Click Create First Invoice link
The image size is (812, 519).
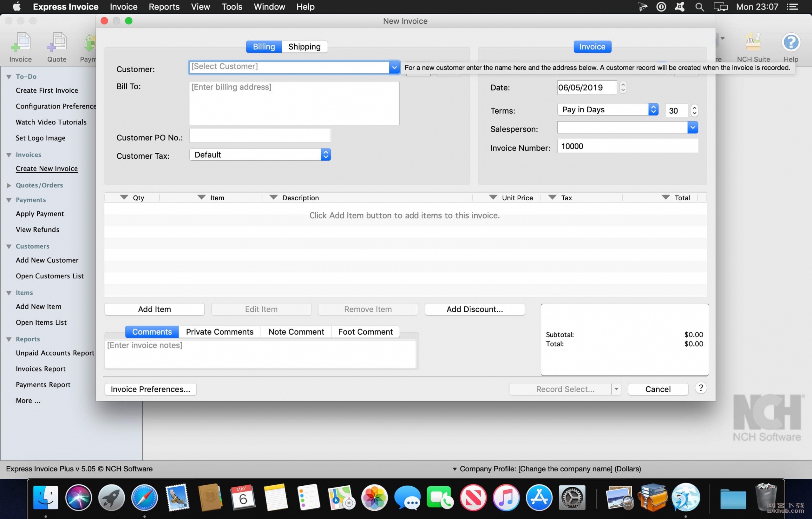point(47,90)
